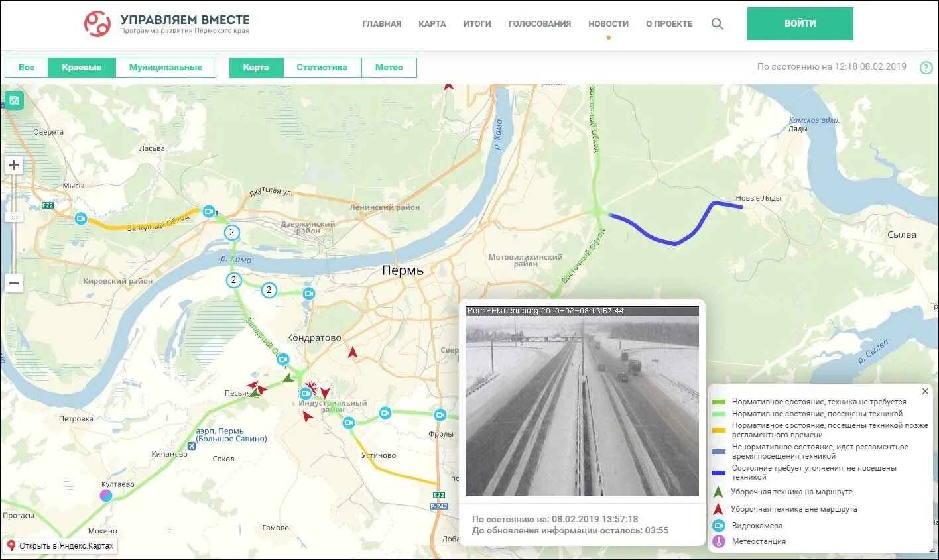Viewport: 939px width, 560px height.
Task: Open the Карта menu item
Action: [x=432, y=24]
